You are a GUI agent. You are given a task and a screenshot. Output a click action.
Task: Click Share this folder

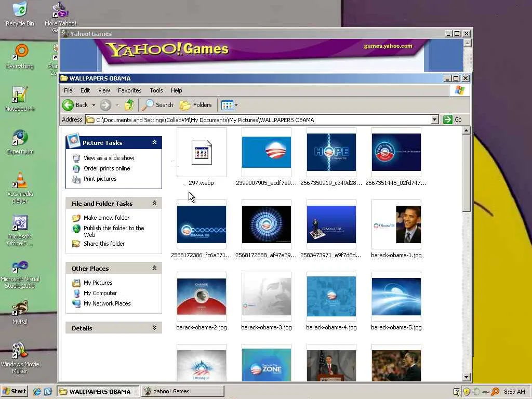click(104, 244)
